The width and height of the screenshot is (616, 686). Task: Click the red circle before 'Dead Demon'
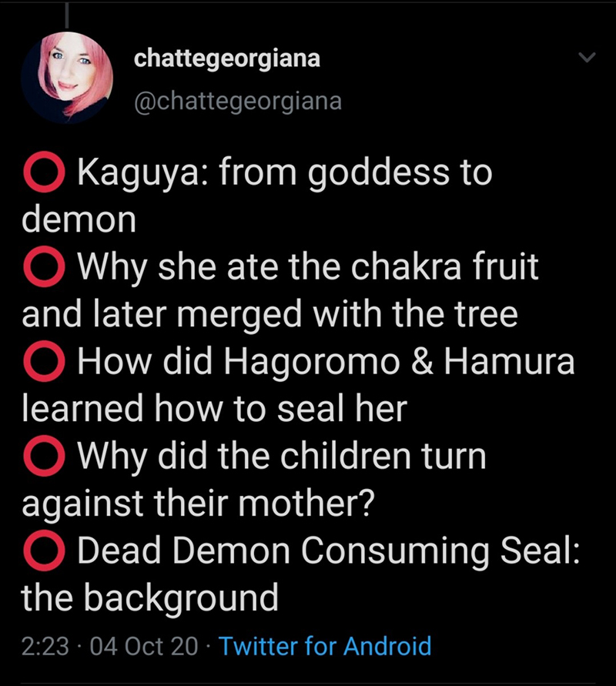tap(43, 550)
